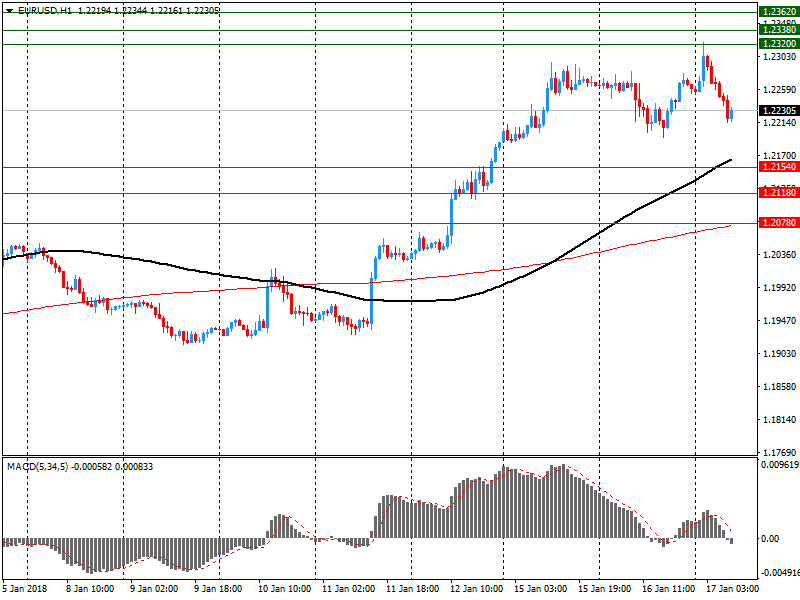Click the 9 Jan 18:00 time label
This screenshot has width=800, height=600.
click(218, 589)
